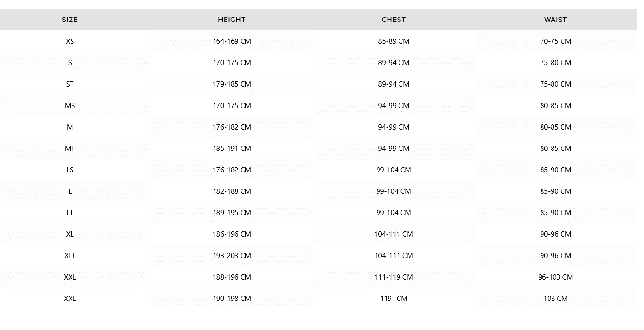Click the 96-103 CM waist value
Image resolution: width=644 pixels, height=330 pixels.
[555, 277]
